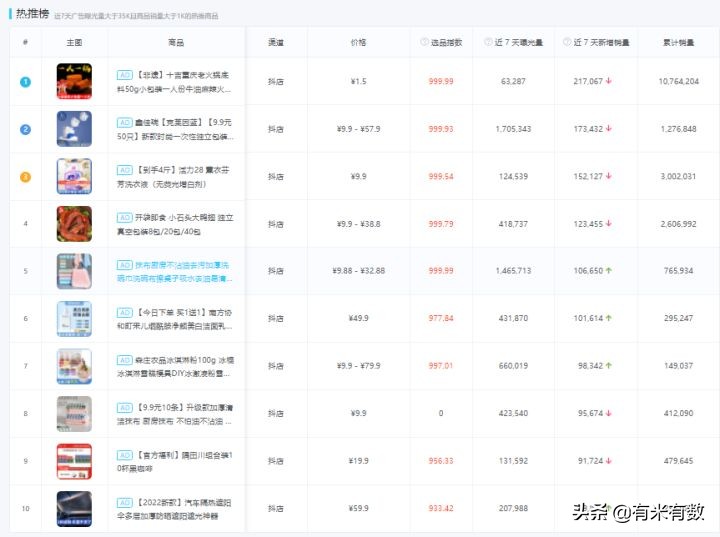The height and width of the screenshot is (537, 720).
Task: Click the 渠道 column header
Action: (x=276, y=42)
